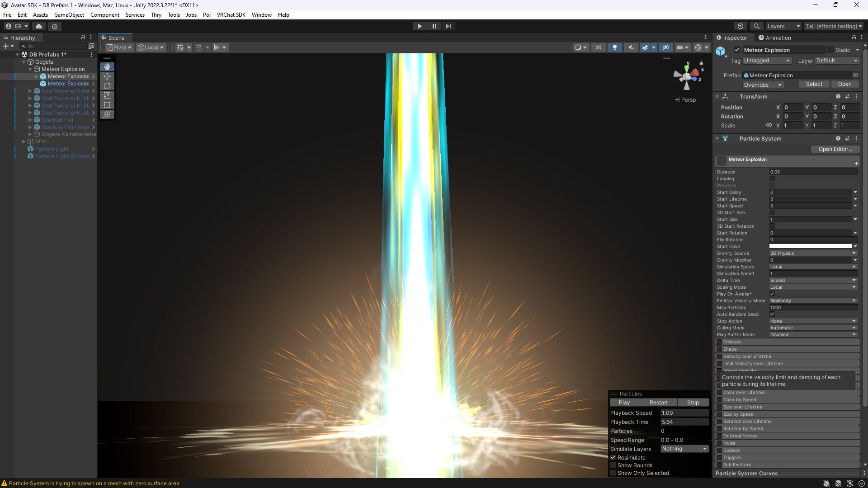Click the Start Color swatch
The width and height of the screenshot is (868, 488).
pyautogui.click(x=810, y=247)
